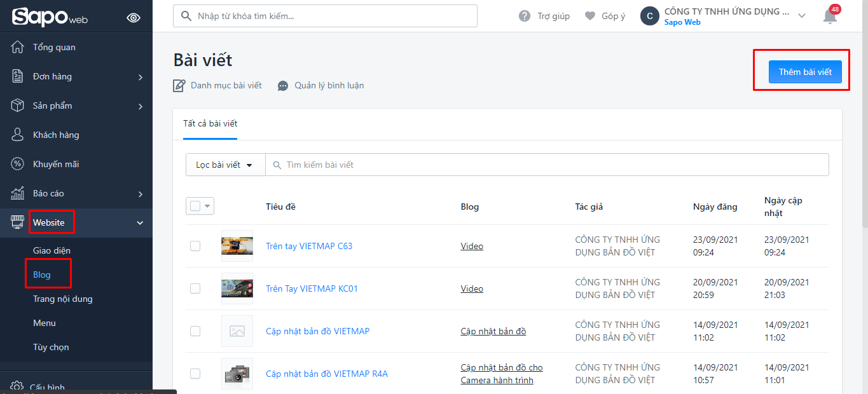Go to Tổng quan in sidebar

tap(54, 47)
